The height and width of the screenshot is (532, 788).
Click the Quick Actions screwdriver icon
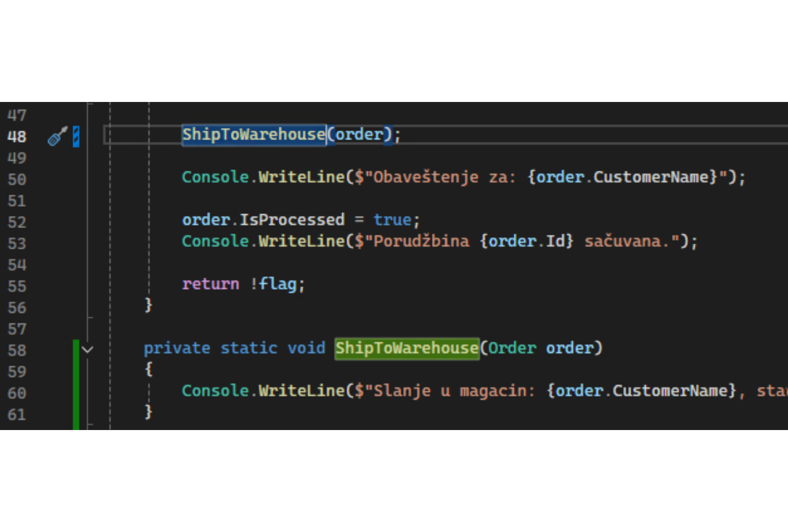click(x=57, y=136)
